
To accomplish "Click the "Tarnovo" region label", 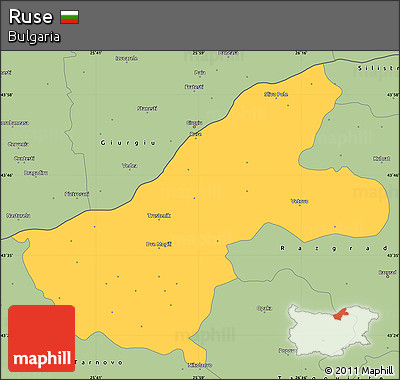I will coord(98,362).
